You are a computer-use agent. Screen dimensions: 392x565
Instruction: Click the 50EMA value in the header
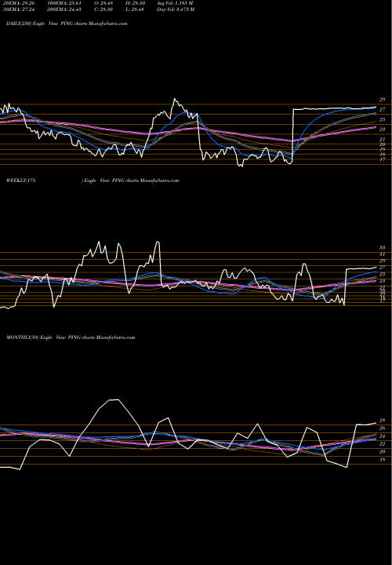click(19, 9)
